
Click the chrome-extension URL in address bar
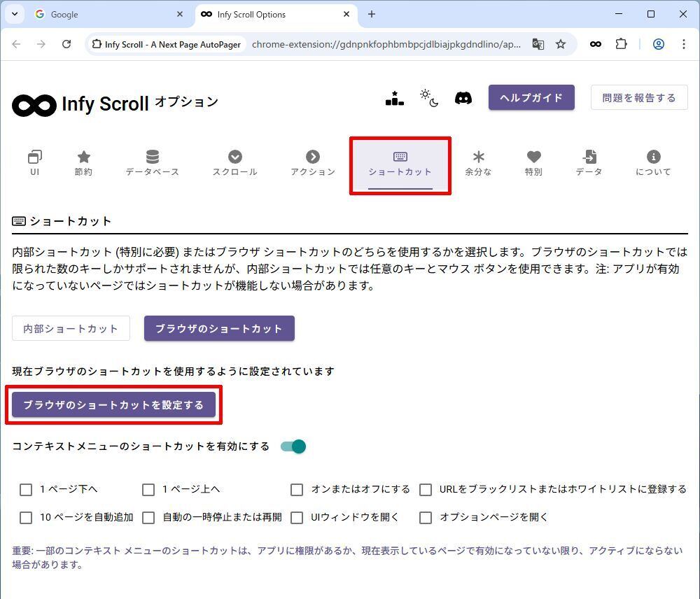(x=386, y=44)
